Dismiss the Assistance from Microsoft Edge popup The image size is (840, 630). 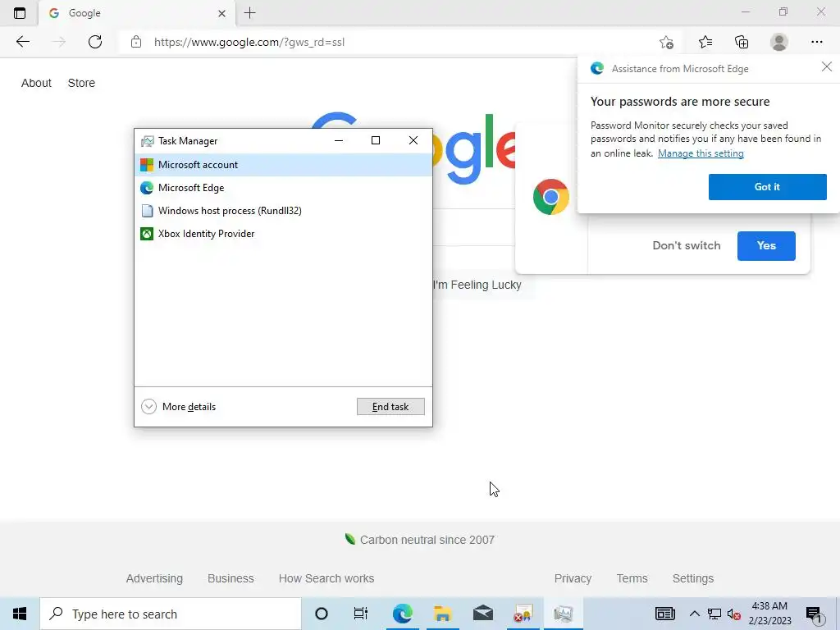pos(827,66)
